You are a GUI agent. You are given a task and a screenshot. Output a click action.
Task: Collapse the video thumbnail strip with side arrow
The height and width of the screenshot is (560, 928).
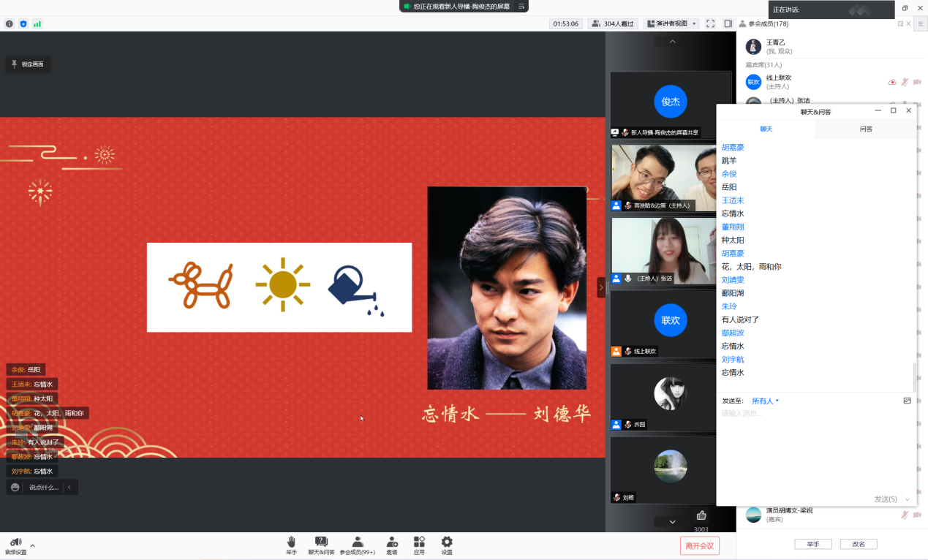click(x=601, y=287)
